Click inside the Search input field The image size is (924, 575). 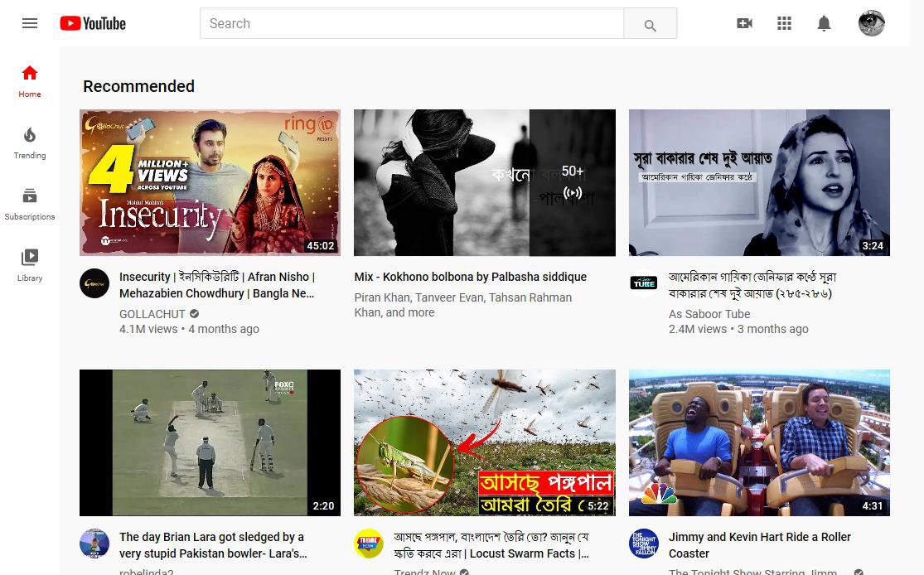[x=411, y=23]
